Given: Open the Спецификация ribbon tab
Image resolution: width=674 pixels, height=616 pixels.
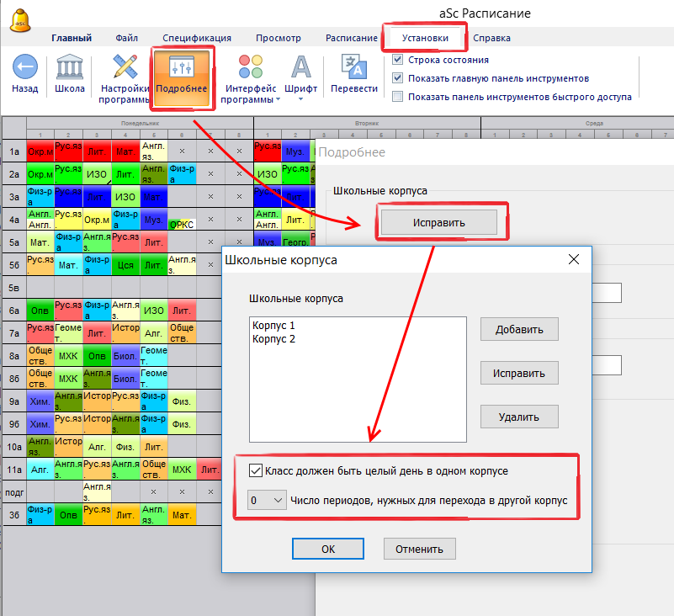Looking at the screenshot, I should click(x=197, y=38).
